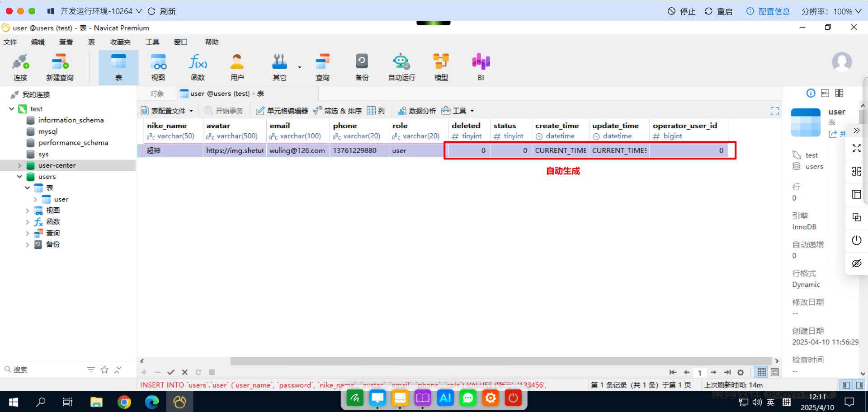Collapse the users database node

click(x=19, y=177)
